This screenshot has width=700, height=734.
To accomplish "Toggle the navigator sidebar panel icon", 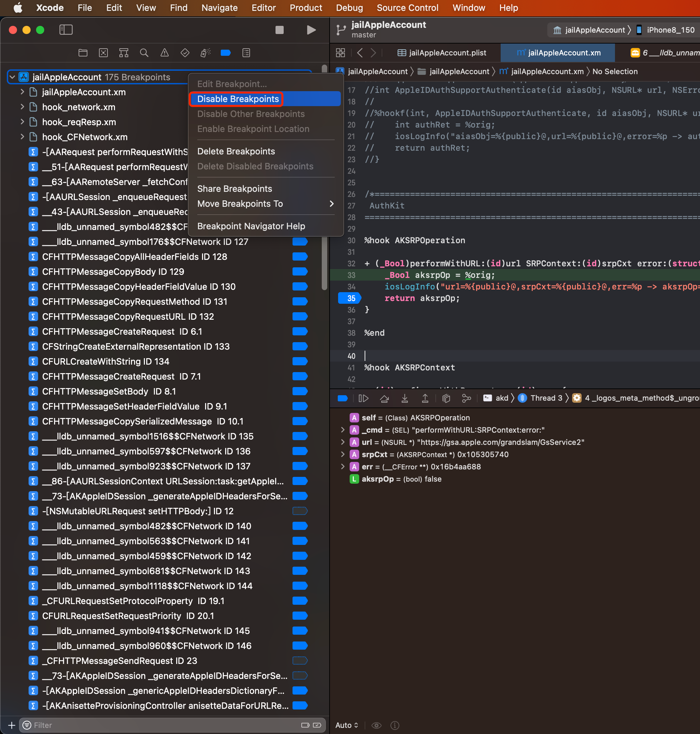I will [66, 30].
